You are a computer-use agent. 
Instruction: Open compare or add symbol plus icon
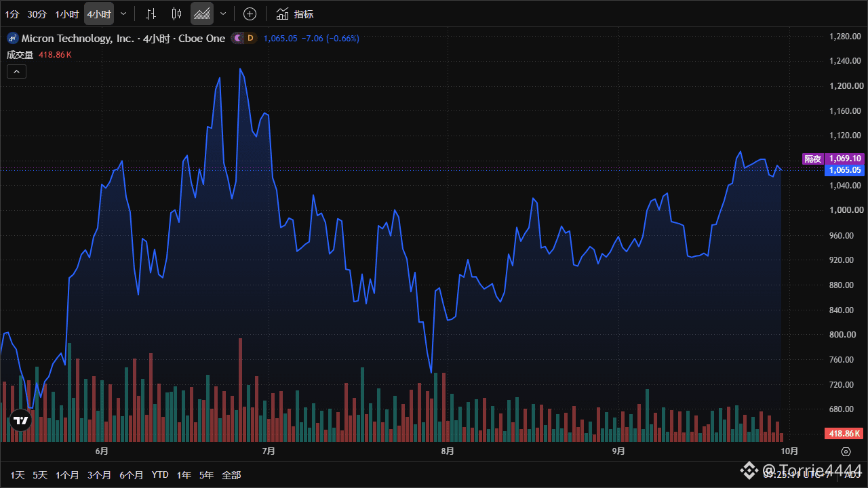pos(250,14)
